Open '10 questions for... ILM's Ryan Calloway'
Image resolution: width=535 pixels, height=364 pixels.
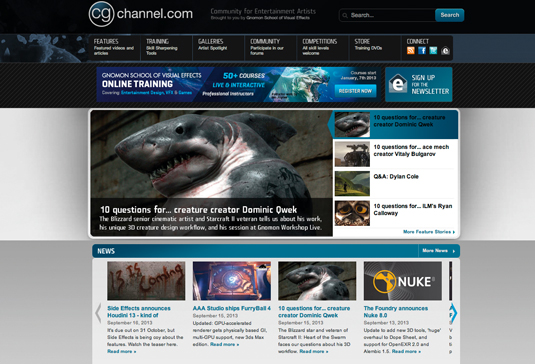(x=413, y=209)
